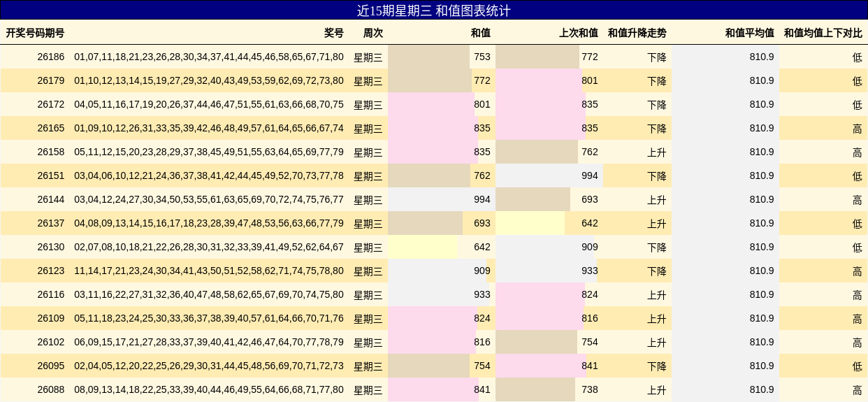This screenshot has height=402, width=868.
Task: Select issue number 26137
Action: tap(51, 223)
